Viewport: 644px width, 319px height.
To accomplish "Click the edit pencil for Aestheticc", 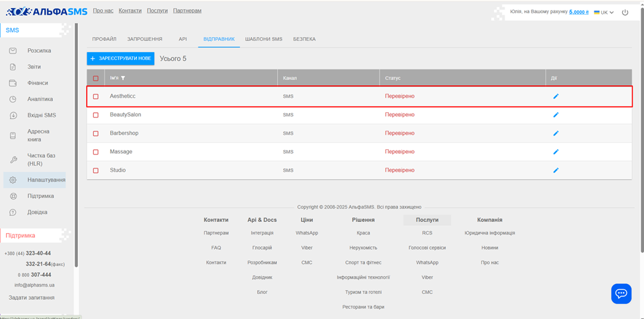I will (x=555, y=96).
